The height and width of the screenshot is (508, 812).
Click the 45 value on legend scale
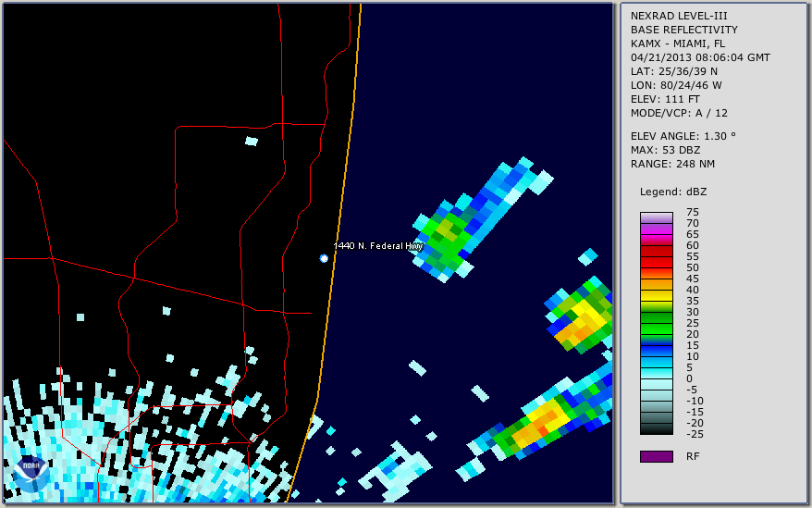point(693,279)
